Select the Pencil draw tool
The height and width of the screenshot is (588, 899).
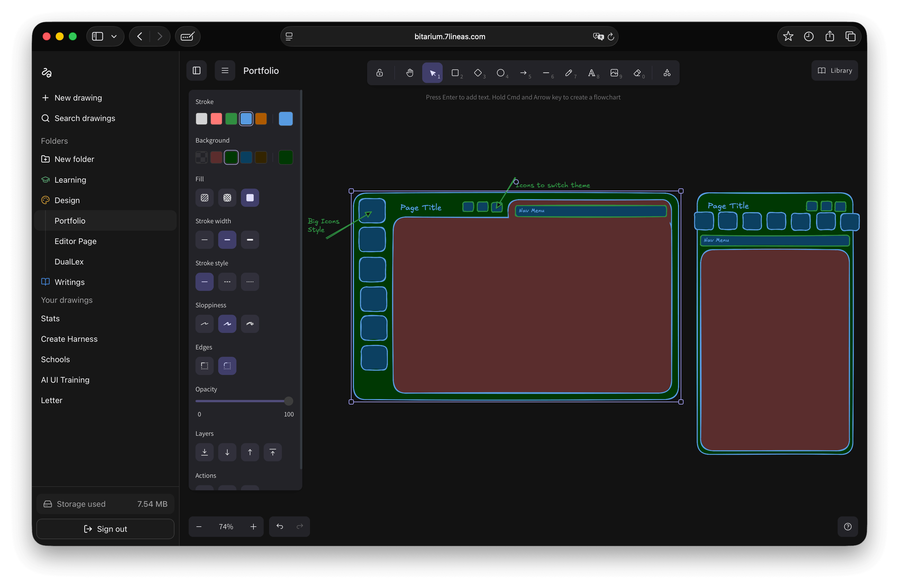(569, 72)
